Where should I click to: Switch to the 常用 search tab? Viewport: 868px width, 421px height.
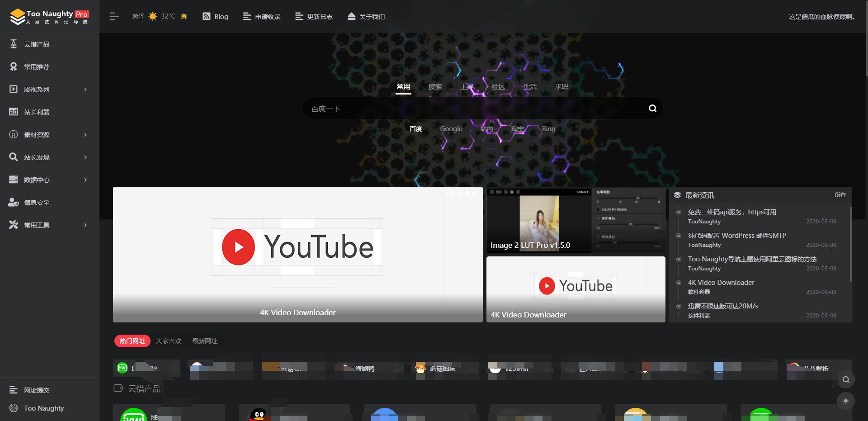pyautogui.click(x=403, y=87)
